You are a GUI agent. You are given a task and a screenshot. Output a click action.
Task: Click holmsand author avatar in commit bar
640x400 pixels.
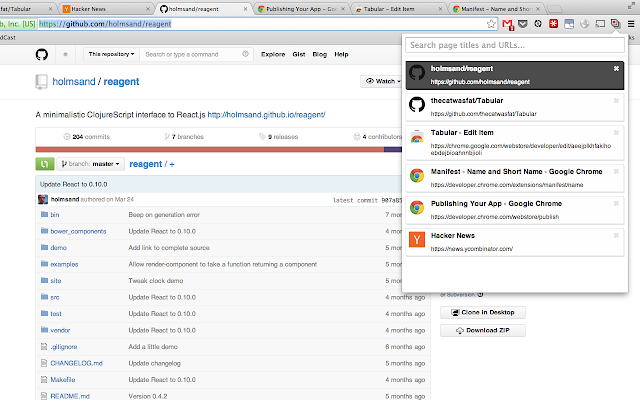(43, 199)
